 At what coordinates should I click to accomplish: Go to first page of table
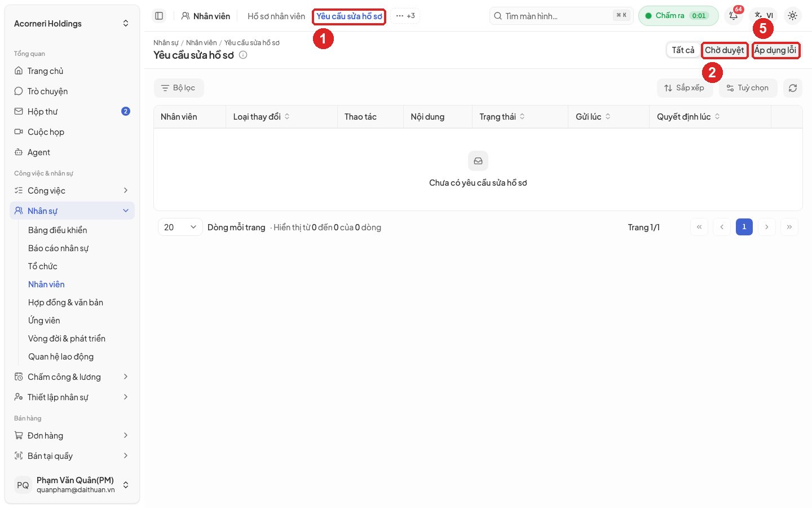[x=699, y=227]
